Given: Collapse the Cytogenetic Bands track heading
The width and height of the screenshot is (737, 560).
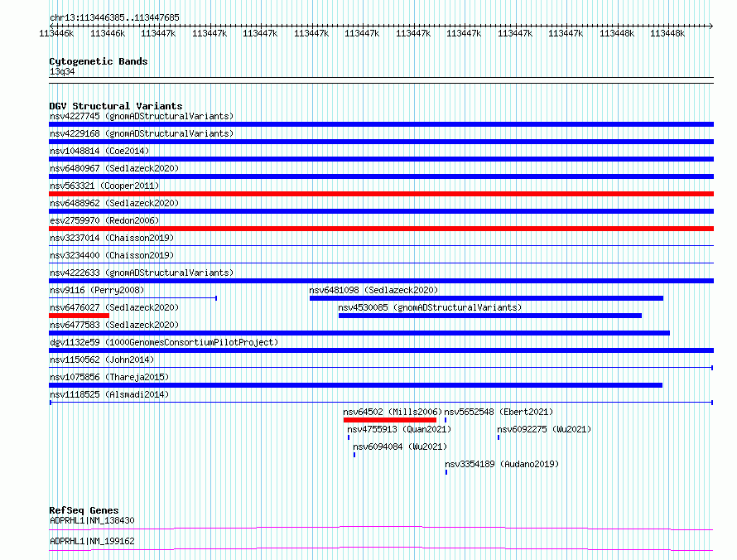Looking at the screenshot, I should (x=98, y=61).
